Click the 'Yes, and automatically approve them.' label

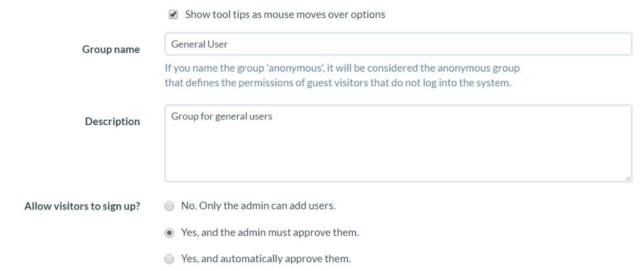pos(266,259)
